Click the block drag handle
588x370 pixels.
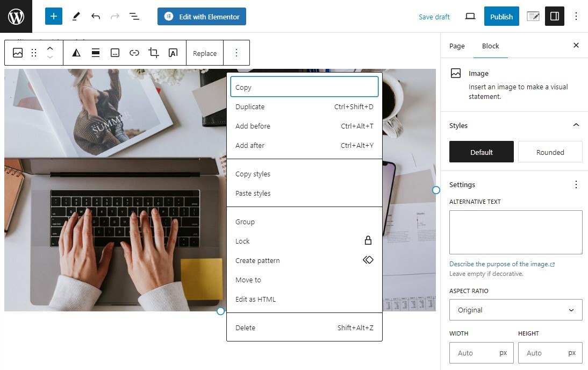pyautogui.click(x=34, y=53)
